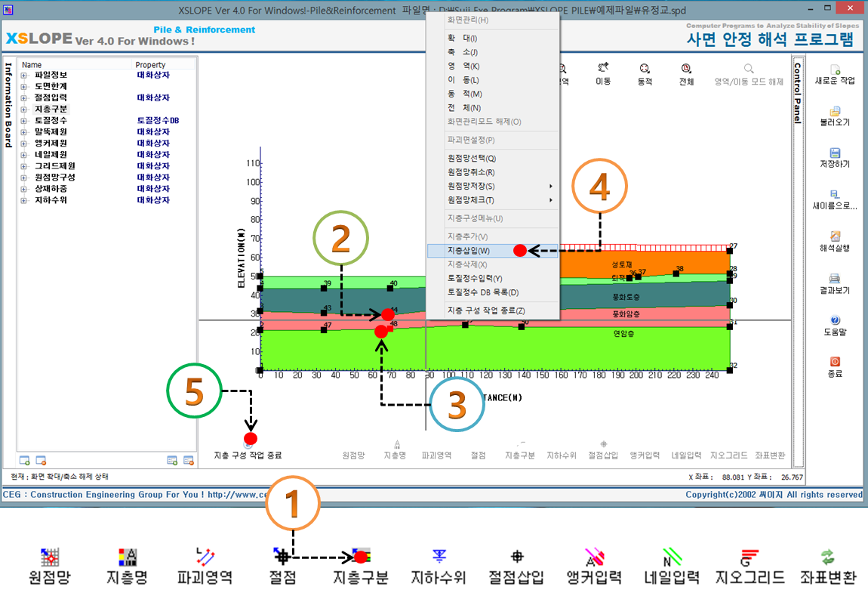Screen dimensions: 868x596
Task: Click the greyed-out 앵커입력 button in the window toolbar
Action: pos(645,455)
